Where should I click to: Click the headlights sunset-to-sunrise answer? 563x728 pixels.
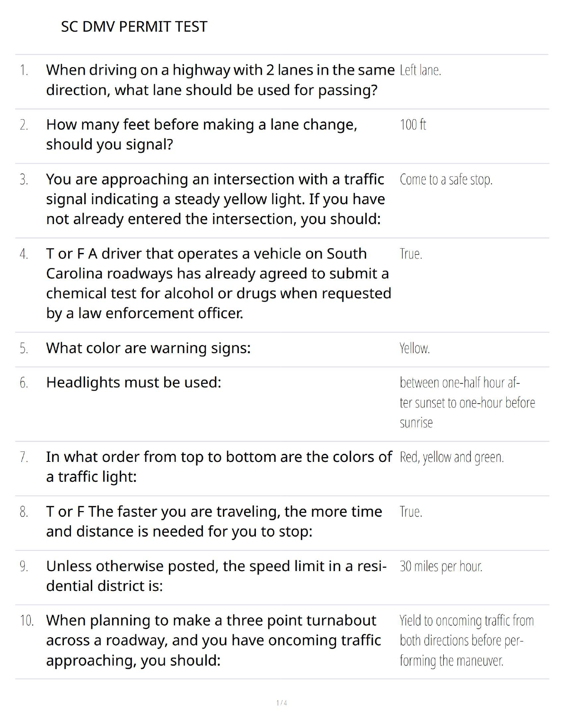coord(466,402)
